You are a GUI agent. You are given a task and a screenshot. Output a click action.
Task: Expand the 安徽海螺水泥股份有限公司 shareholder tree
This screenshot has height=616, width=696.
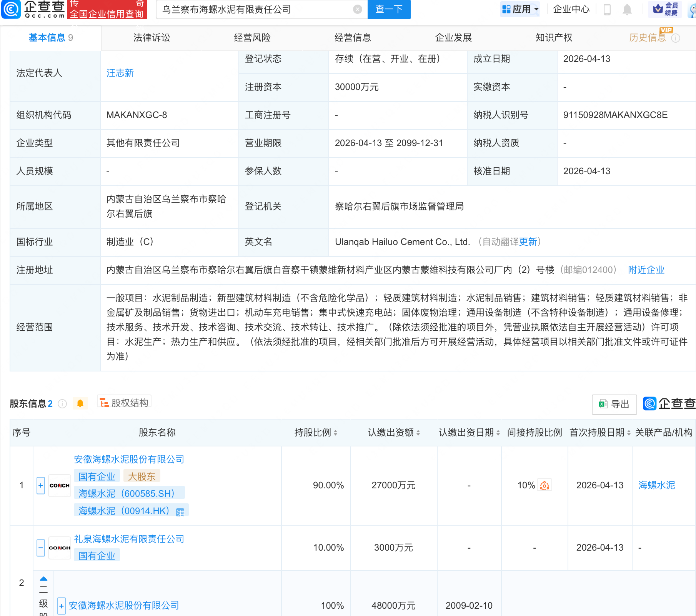(40, 485)
